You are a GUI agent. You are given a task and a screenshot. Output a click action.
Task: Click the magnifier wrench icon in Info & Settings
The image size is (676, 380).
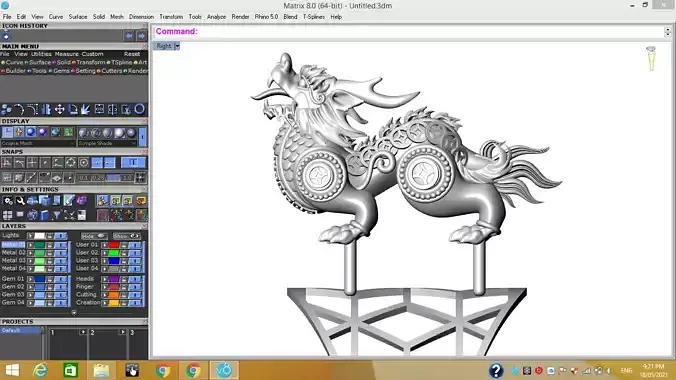20,201
